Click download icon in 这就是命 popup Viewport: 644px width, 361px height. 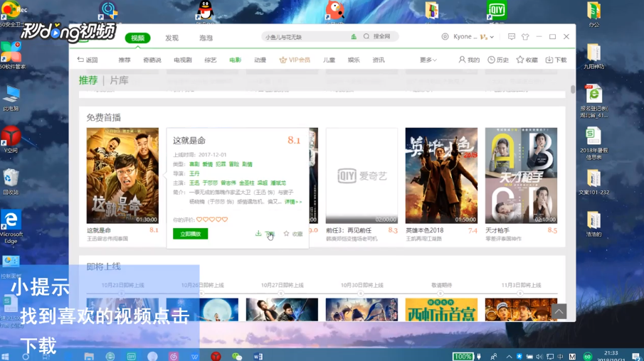tap(258, 233)
